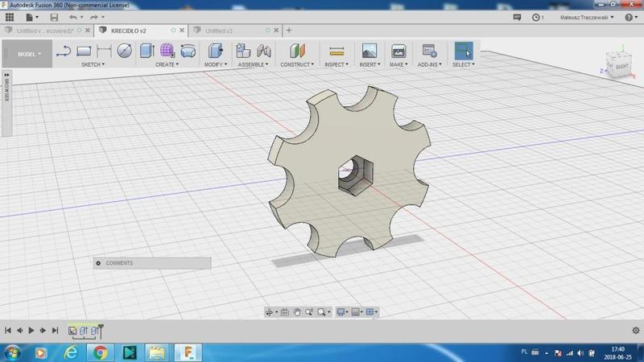Screen dimensions: 644x362
Task: Open the MODIFY dropdown menu
Action: pos(215,64)
